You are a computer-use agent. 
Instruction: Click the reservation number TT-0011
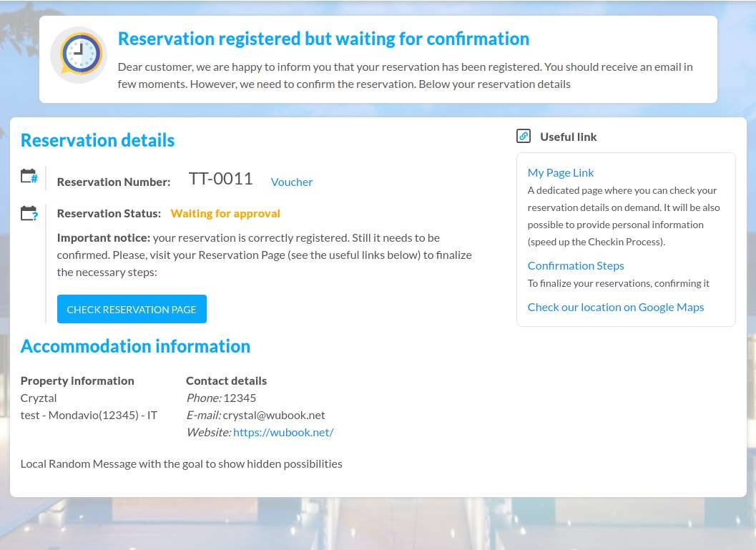coord(220,179)
